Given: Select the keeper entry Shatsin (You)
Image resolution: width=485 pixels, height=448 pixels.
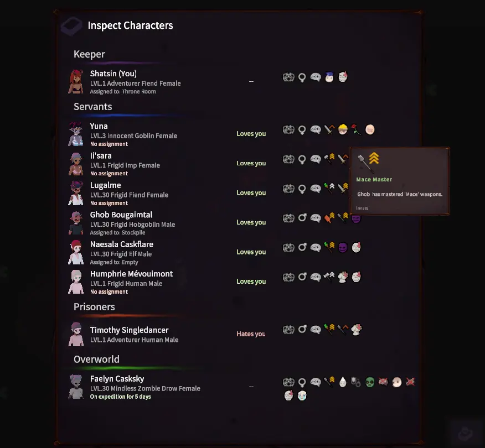Looking at the screenshot, I should 113,74.
